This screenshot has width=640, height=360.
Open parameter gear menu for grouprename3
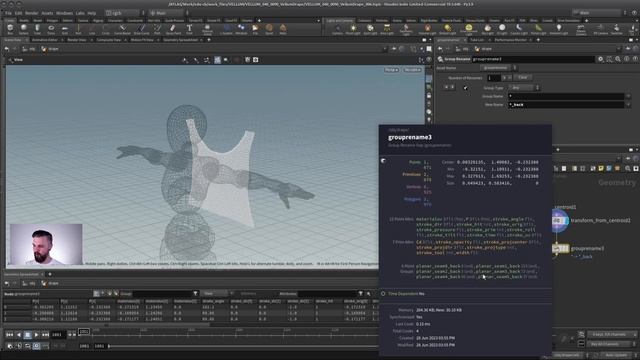click(600, 59)
